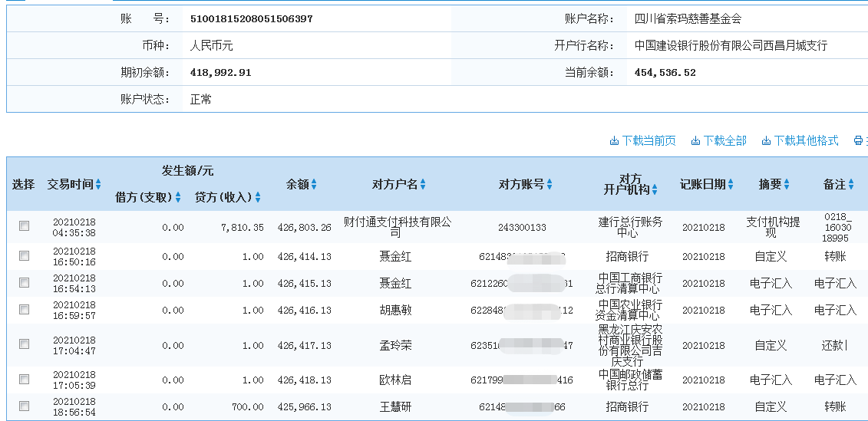Click bank name 中国建设银行股份有限公司西昌月城支行
Viewport: 868px width, 421px height.
click(731, 46)
